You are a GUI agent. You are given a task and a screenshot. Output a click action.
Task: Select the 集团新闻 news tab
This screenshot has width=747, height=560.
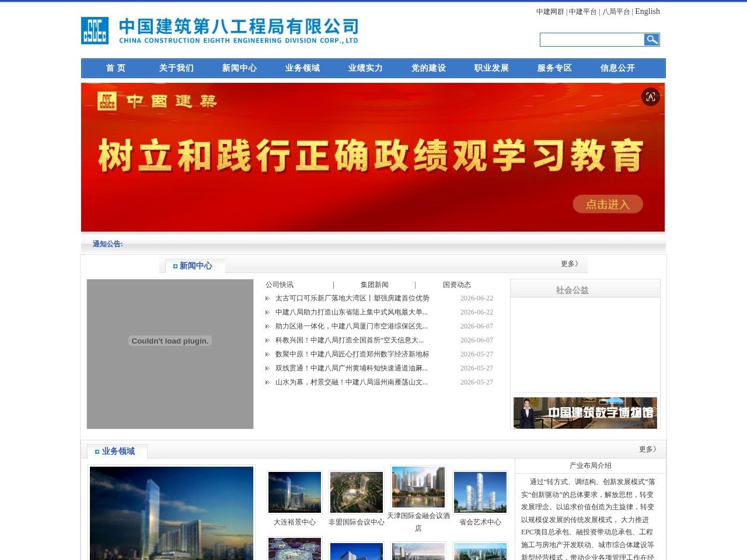pos(375,285)
